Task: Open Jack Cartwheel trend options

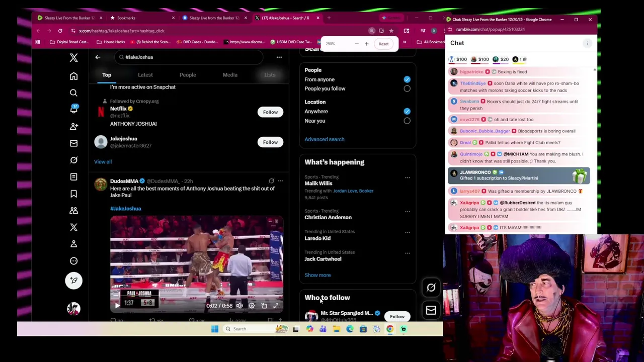Action: (x=407, y=253)
